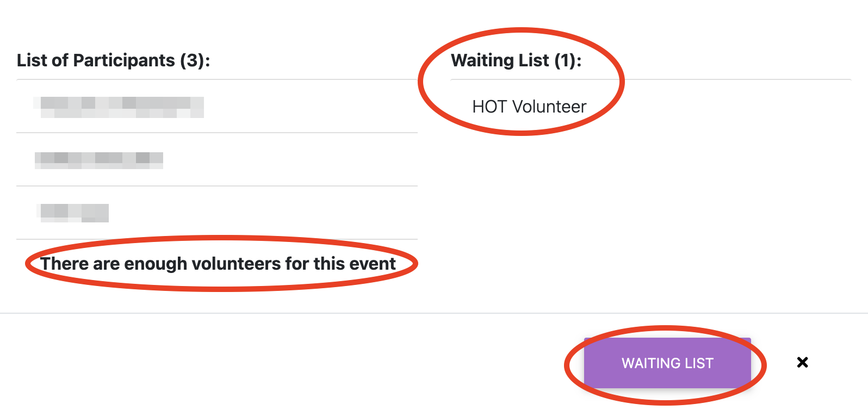Image resolution: width=868 pixels, height=410 pixels.
Task: Click separator line below third participant
Action: coord(216,239)
